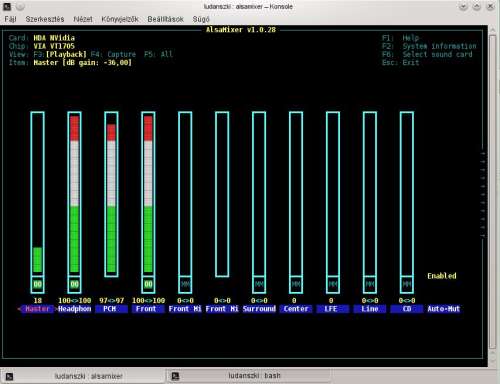Select the Headphon channel label

coord(75,309)
